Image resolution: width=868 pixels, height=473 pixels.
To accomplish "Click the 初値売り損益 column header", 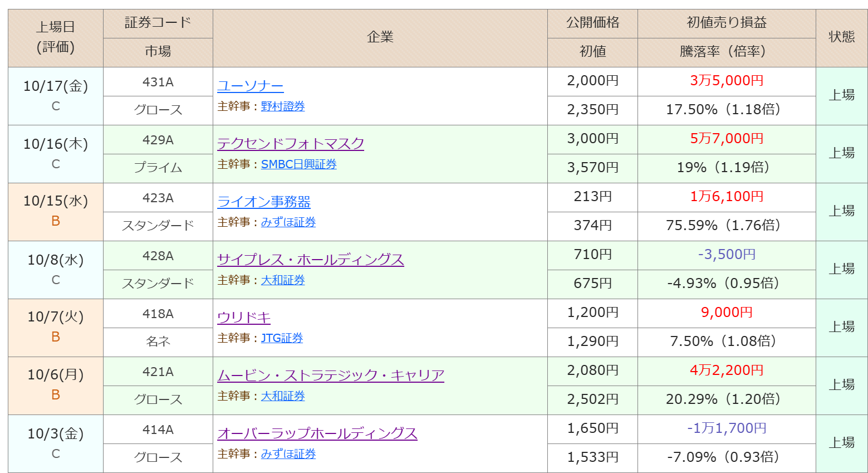I will coord(726,23).
